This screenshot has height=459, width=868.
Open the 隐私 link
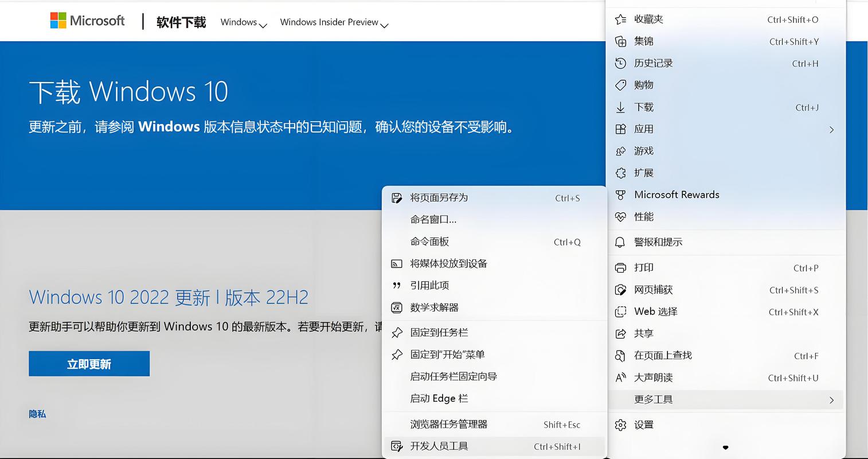(37, 414)
